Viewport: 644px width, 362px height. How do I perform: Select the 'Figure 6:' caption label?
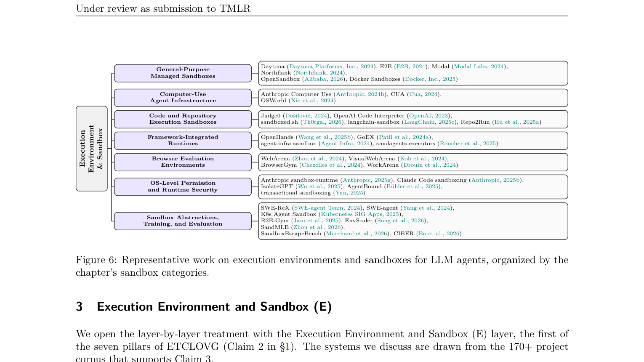(96, 260)
